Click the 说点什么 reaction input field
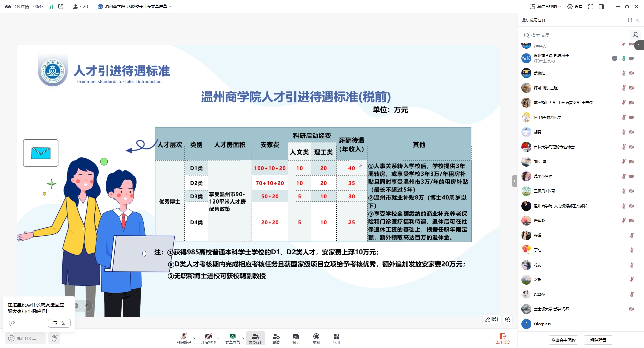The image size is (644, 348). point(25,338)
